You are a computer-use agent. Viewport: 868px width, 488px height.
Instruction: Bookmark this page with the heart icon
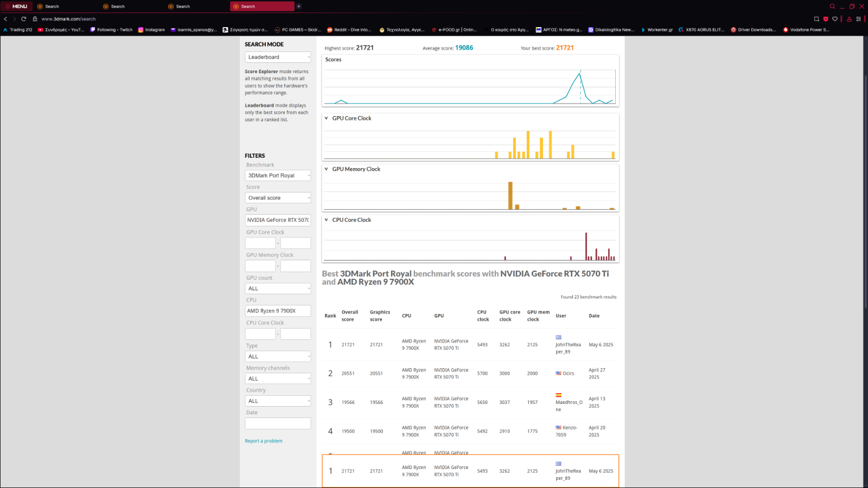(835, 19)
